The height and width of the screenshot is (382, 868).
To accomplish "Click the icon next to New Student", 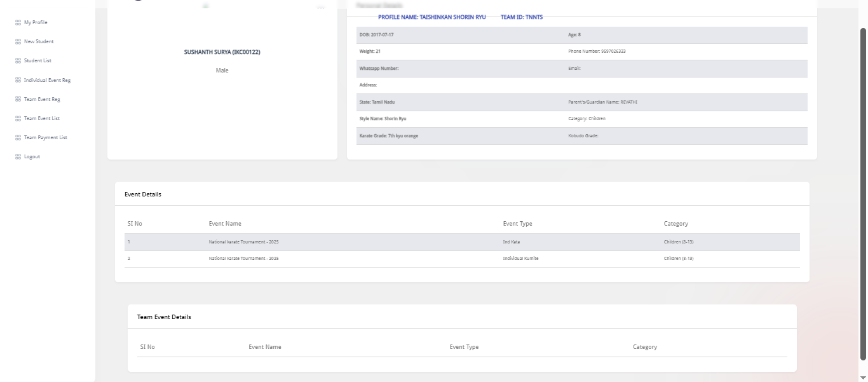I will [x=18, y=42].
